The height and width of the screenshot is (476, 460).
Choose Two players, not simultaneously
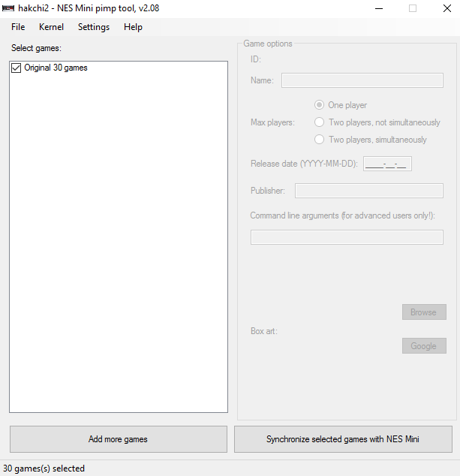pos(320,122)
